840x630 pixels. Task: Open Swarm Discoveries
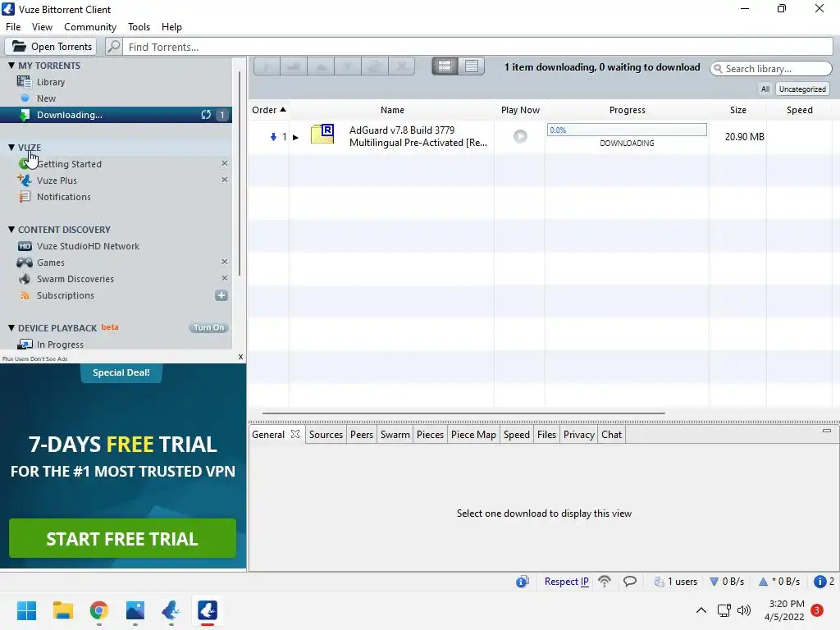(x=75, y=279)
